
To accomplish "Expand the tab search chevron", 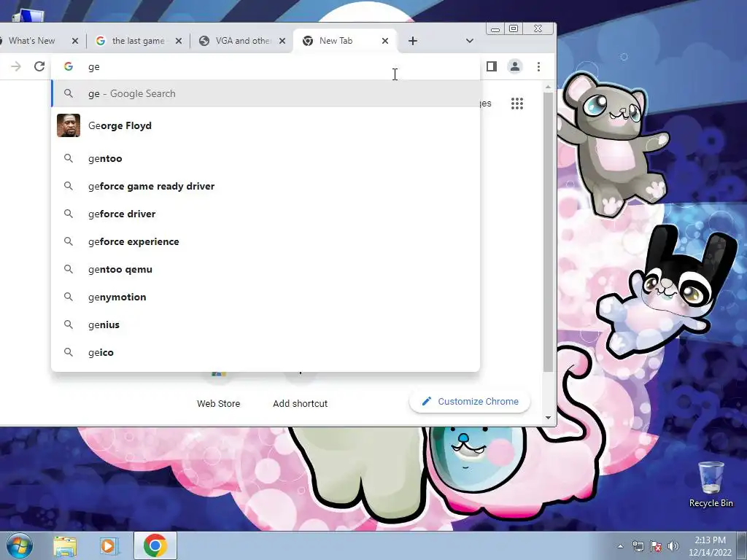I will pyautogui.click(x=470, y=41).
